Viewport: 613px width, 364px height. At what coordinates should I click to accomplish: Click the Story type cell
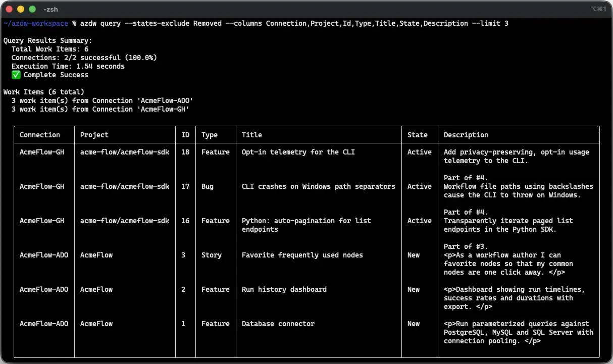coord(212,255)
